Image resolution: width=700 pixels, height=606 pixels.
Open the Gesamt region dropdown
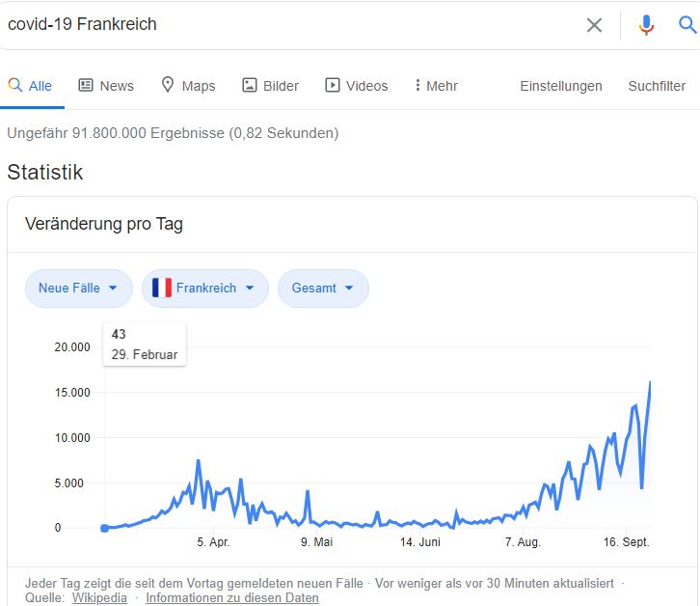click(323, 289)
